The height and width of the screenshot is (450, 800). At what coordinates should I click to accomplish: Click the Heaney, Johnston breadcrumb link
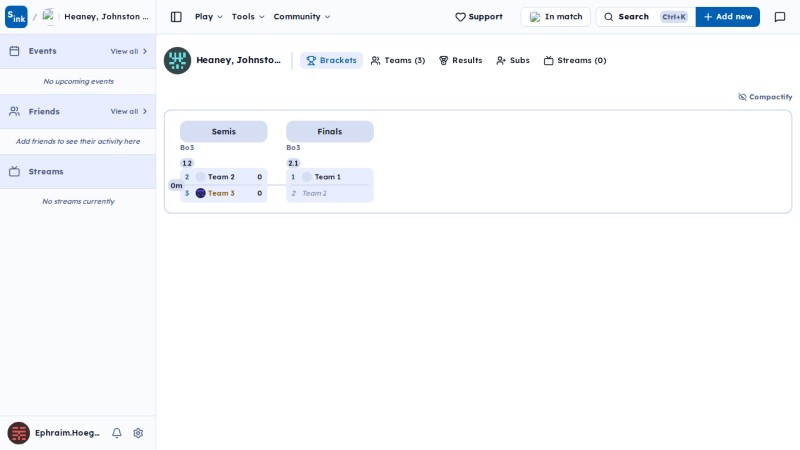tap(106, 16)
